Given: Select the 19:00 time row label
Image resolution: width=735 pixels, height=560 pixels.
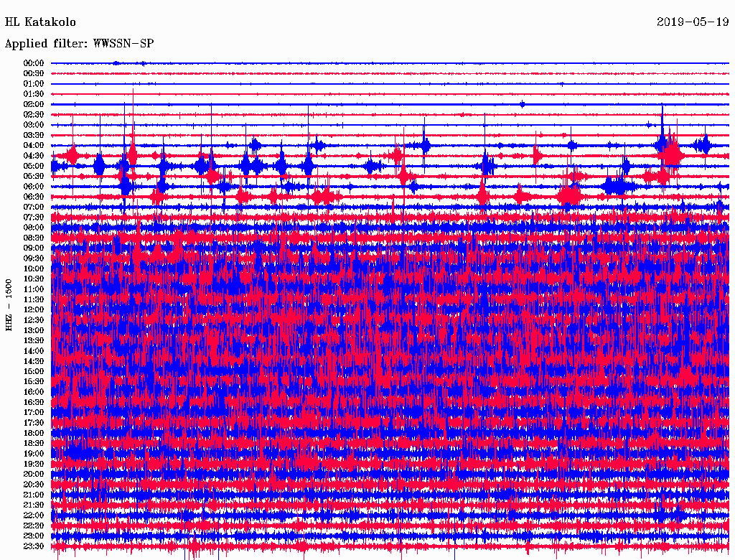Looking at the screenshot, I should pyautogui.click(x=34, y=454).
